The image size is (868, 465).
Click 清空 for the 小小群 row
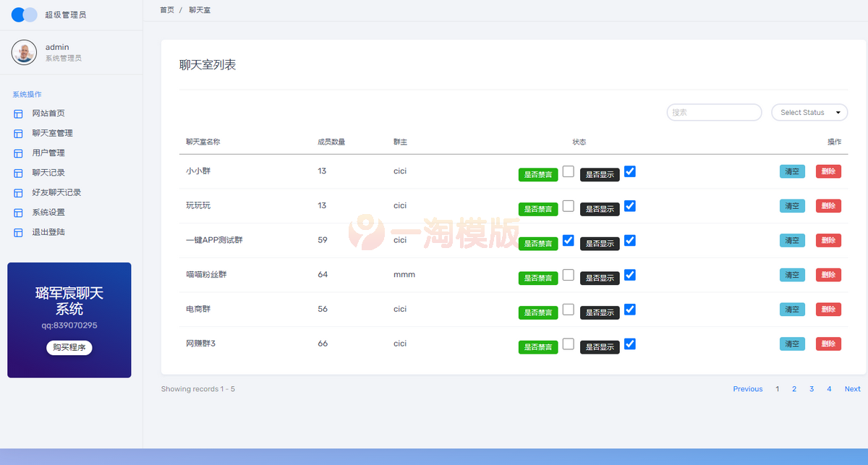click(x=792, y=171)
